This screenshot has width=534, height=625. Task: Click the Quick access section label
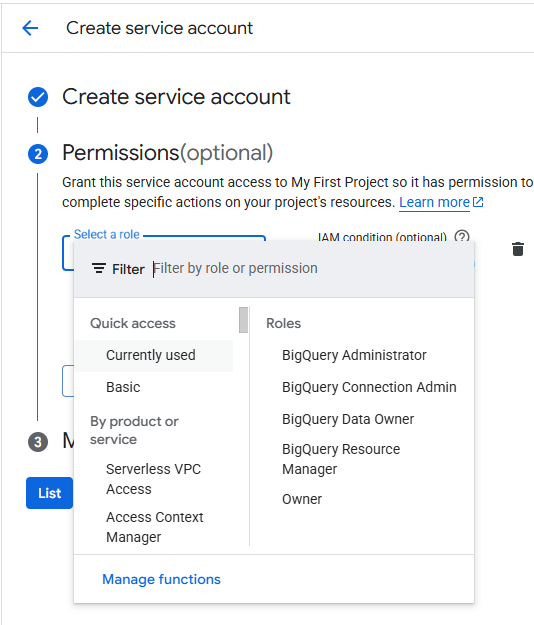(133, 323)
